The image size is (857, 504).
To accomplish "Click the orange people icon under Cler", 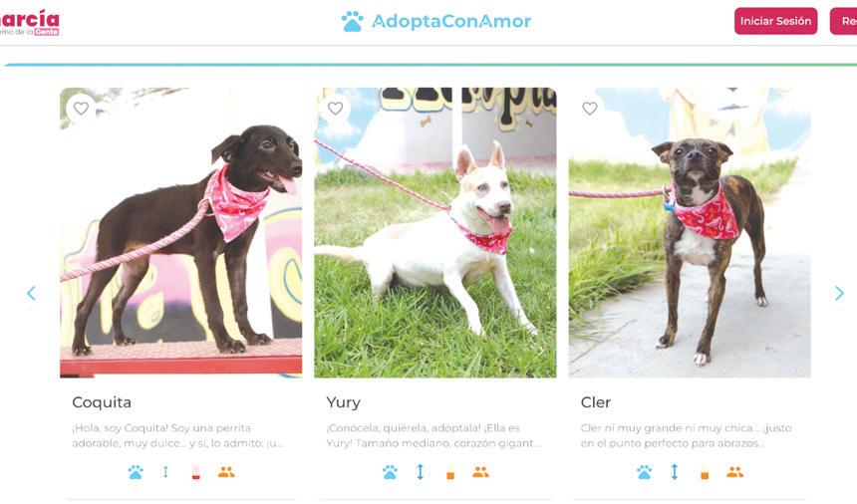I will coord(734,472).
